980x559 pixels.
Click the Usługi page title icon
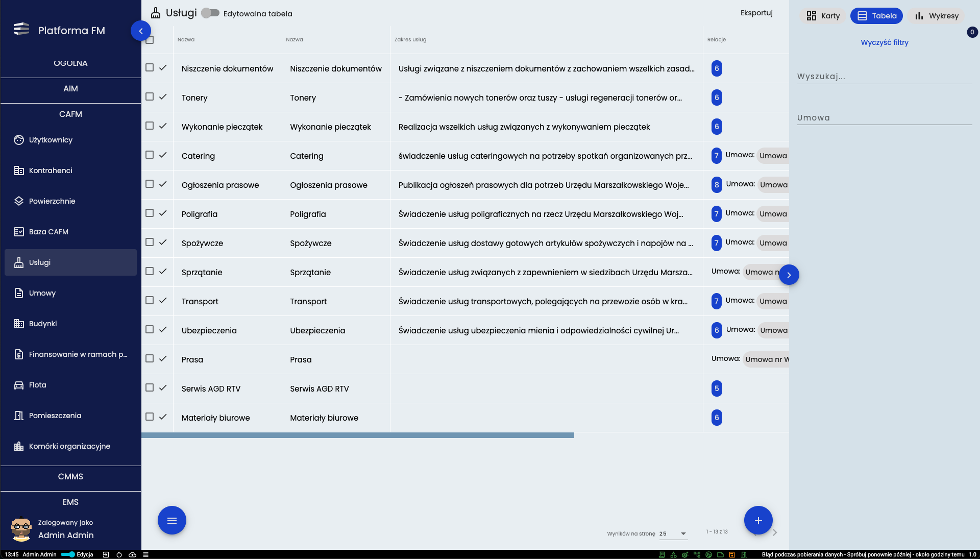[x=156, y=13]
